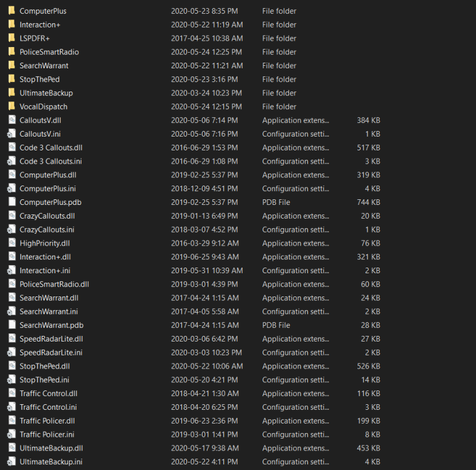Click the ComputerPlus.dll file icon

click(12, 175)
